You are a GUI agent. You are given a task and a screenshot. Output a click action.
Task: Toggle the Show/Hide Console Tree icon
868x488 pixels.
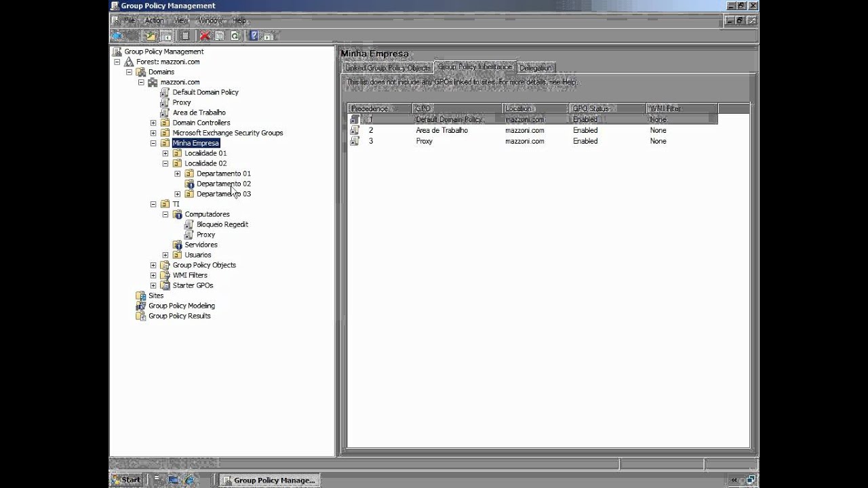point(166,35)
